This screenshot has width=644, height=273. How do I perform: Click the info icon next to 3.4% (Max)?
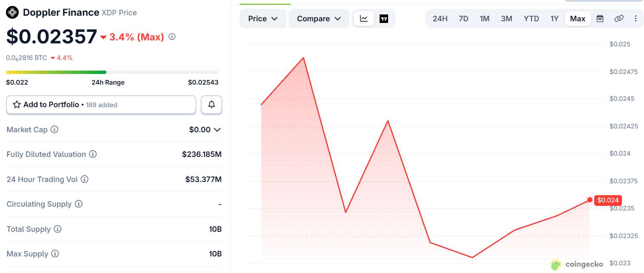(x=172, y=37)
